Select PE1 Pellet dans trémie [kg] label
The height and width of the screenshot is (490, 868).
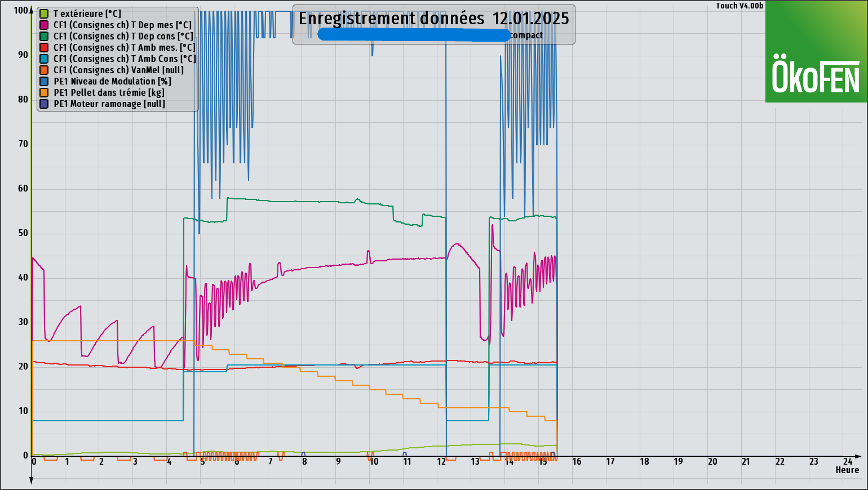click(x=109, y=92)
